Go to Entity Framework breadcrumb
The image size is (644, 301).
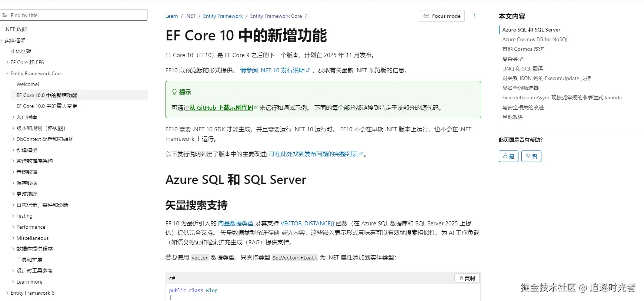[x=223, y=16]
